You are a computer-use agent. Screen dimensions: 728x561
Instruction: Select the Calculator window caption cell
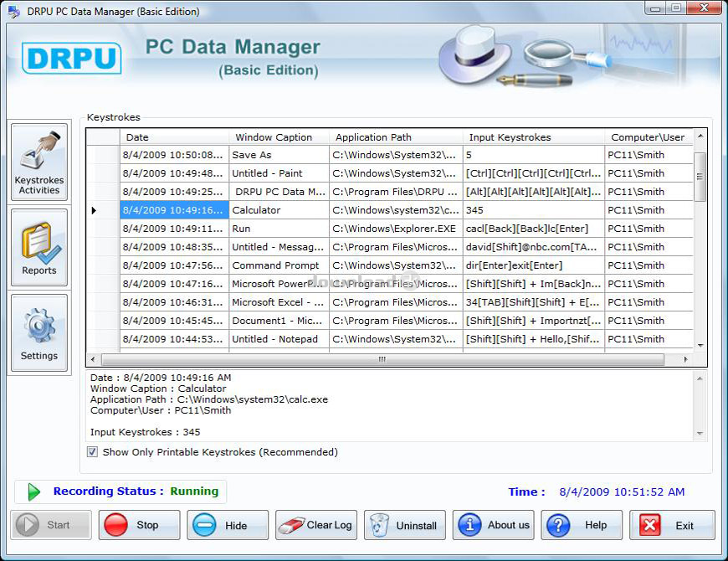pos(279,210)
